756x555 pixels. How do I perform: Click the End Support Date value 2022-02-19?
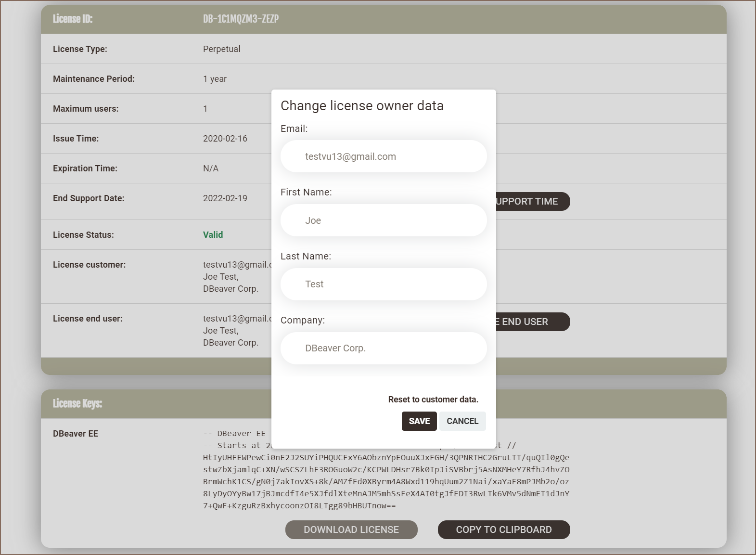pyautogui.click(x=225, y=198)
